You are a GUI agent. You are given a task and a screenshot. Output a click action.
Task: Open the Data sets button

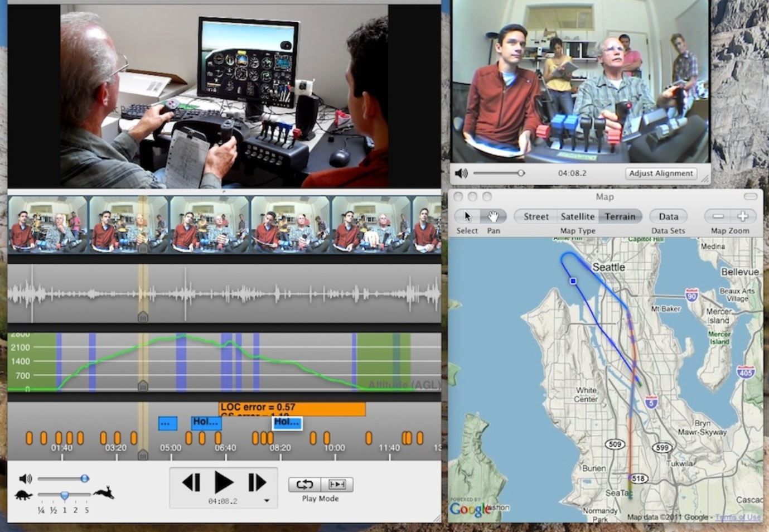coord(668,216)
